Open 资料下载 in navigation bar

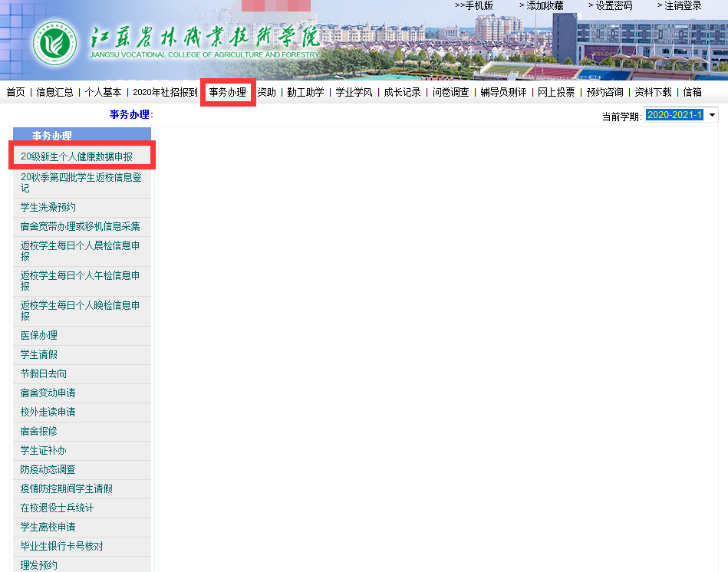click(653, 92)
